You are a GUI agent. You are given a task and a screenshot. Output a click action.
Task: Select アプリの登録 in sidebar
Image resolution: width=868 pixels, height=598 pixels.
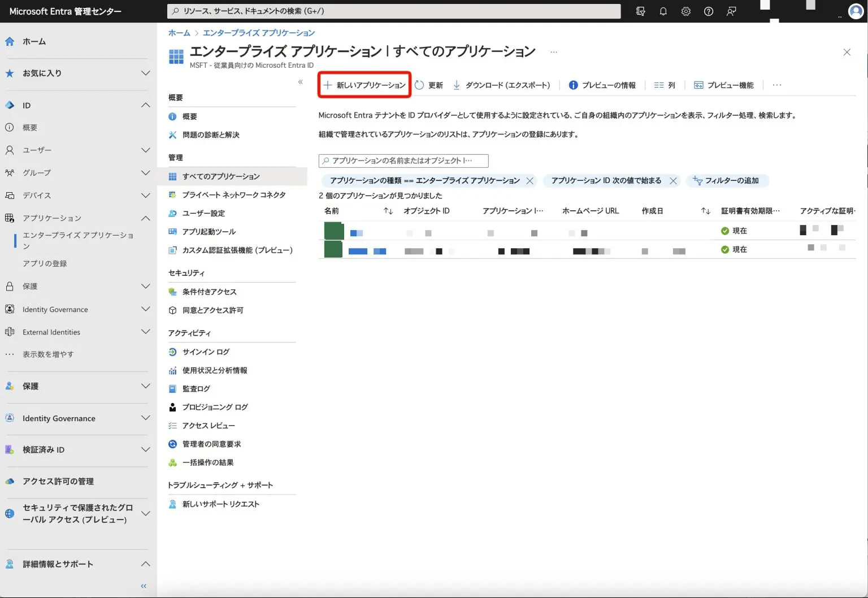coord(45,264)
